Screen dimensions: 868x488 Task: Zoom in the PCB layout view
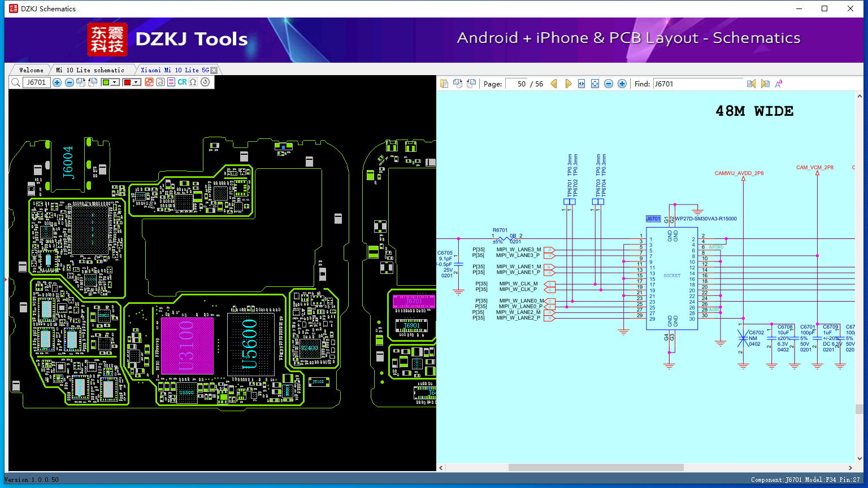57,82
